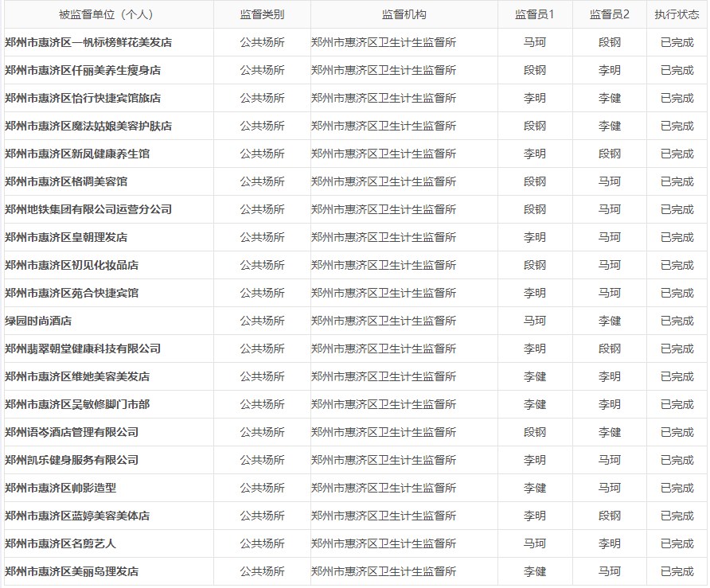Screen dimensions: 710x588
Task: Click 已完成 status in 美丽岛理发店 row
Action: (x=677, y=571)
